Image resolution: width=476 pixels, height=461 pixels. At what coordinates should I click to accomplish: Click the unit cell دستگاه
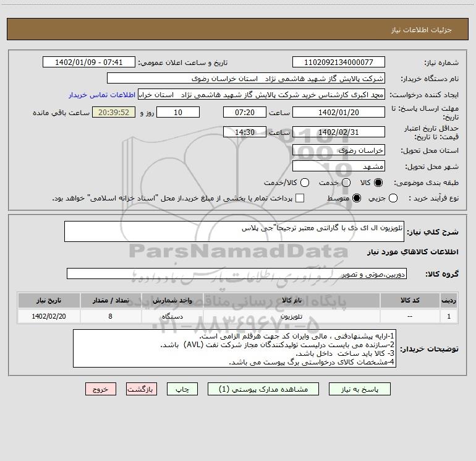172,316
